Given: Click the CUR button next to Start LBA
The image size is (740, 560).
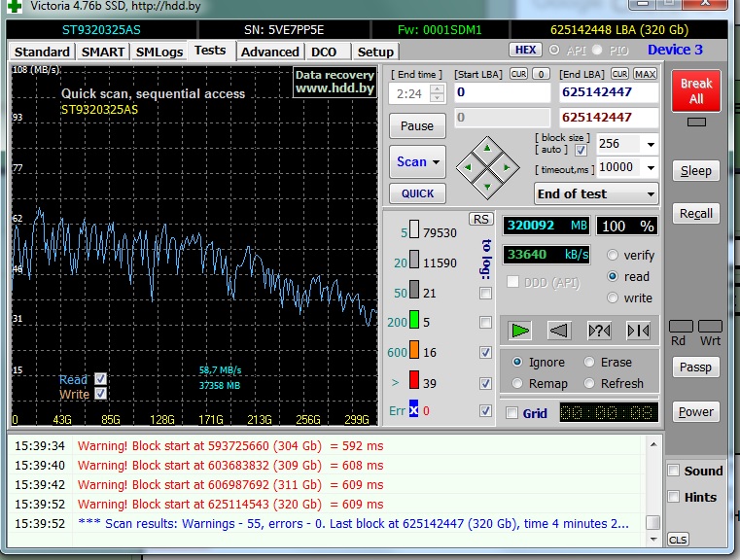Looking at the screenshot, I should pyautogui.click(x=518, y=74).
